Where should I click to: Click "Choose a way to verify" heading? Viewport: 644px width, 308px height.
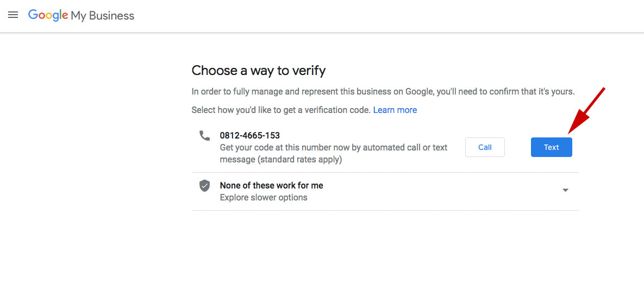click(x=259, y=71)
